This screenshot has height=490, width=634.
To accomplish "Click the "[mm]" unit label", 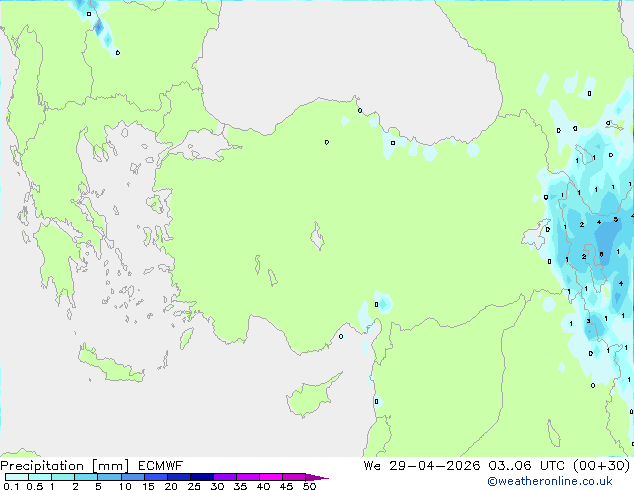I will click(x=110, y=466).
